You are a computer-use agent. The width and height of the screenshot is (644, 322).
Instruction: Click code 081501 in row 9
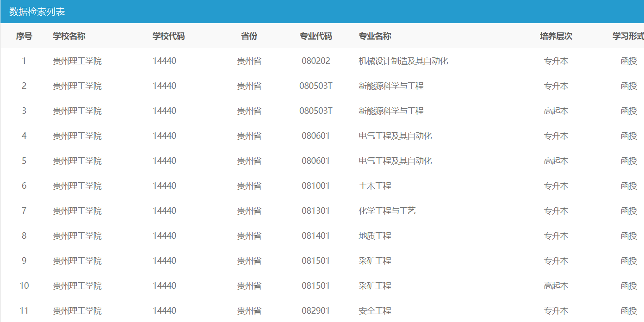316,261
